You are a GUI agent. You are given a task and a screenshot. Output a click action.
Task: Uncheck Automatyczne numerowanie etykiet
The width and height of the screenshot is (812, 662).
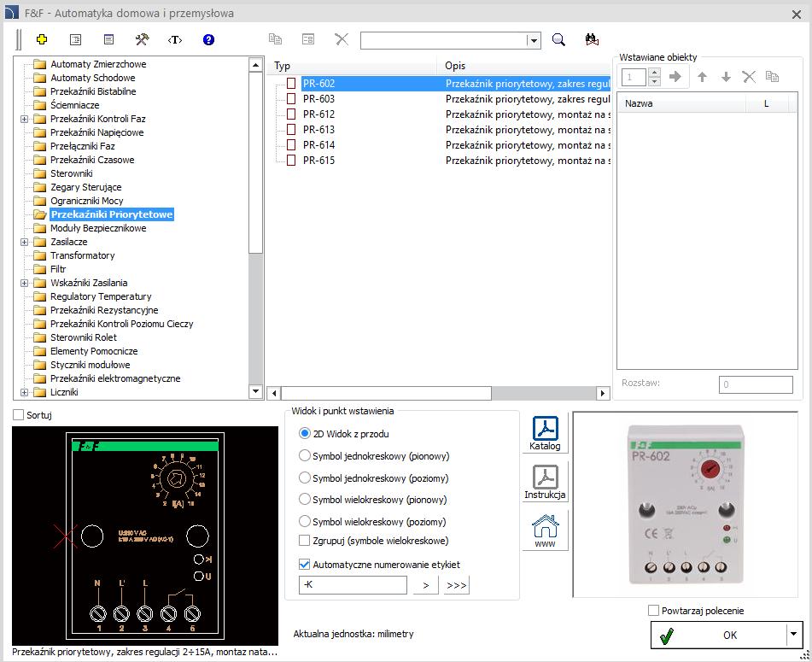305,565
